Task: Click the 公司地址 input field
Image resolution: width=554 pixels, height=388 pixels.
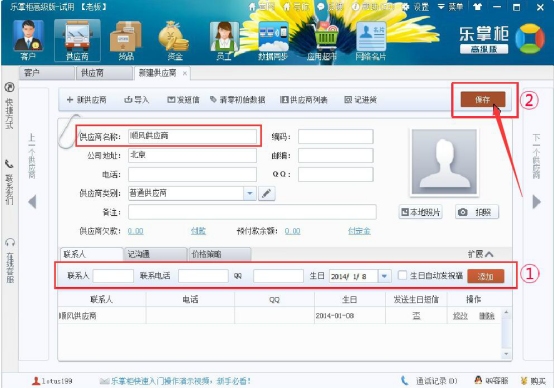Action: pos(192,155)
